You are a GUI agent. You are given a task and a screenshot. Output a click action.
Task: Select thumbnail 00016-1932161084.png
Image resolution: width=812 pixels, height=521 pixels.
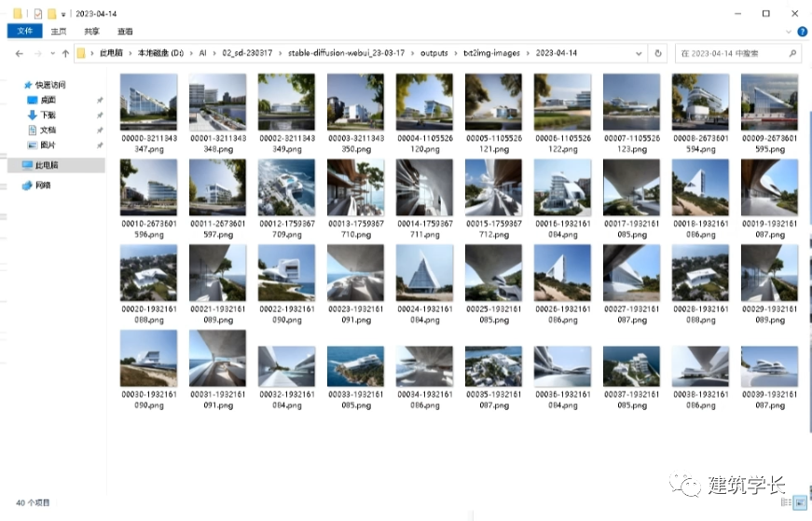pyautogui.click(x=562, y=187)
